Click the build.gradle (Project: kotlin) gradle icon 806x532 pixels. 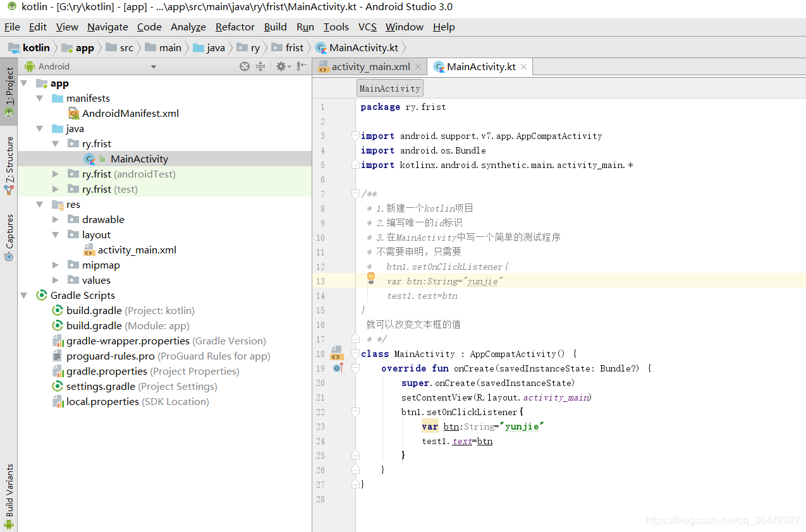pyautogui.click(x=58, y=311)
